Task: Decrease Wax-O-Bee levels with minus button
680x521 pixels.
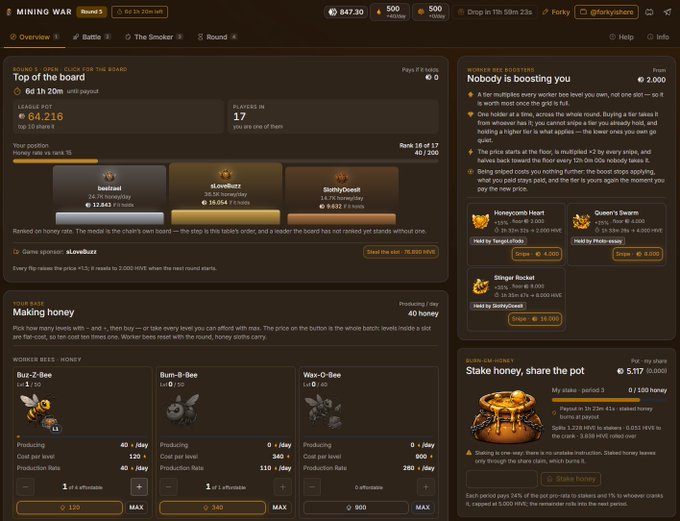Action: pos(312,487)
